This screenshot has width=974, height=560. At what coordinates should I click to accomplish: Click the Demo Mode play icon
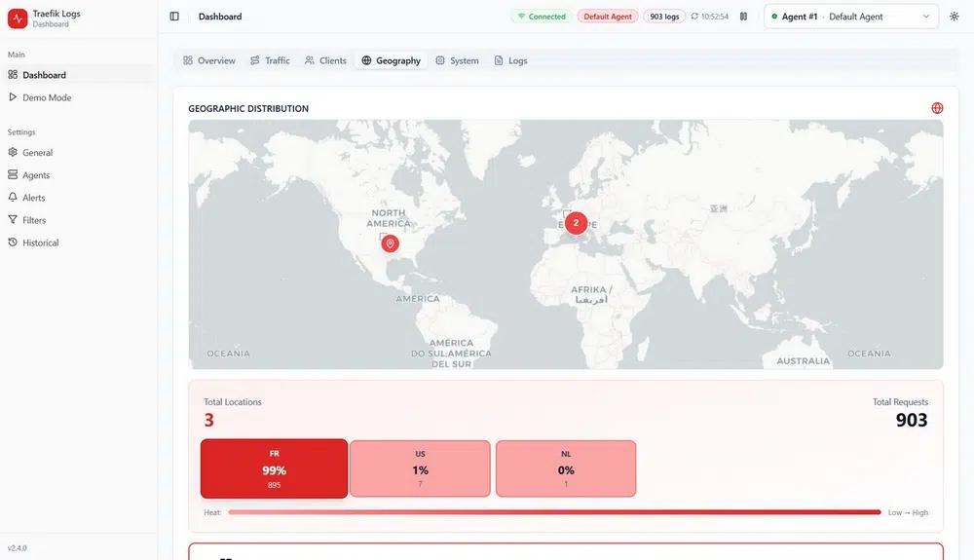click(x=13, y=96)
